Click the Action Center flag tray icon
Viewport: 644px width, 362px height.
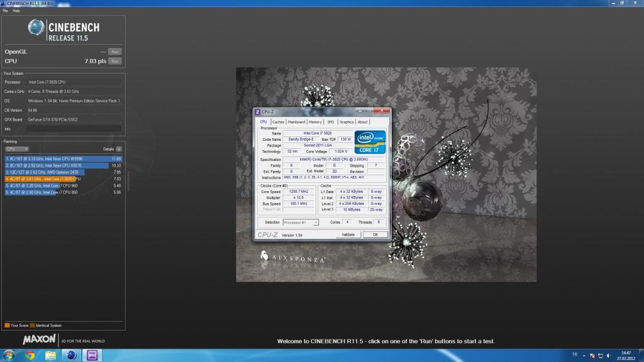pyautogui.click(x=592, y=356)
